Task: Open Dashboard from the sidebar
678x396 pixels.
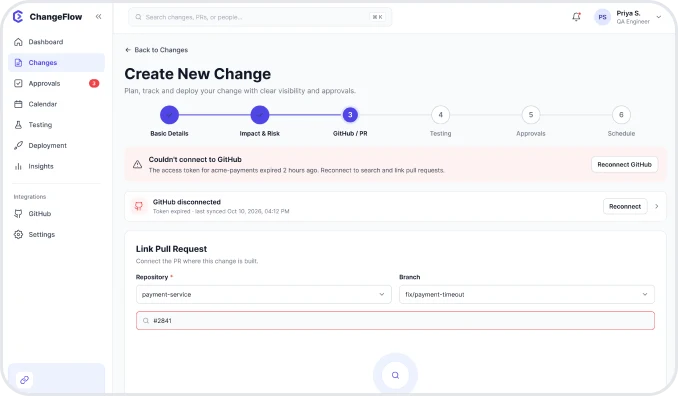Action: click(56, 42)
